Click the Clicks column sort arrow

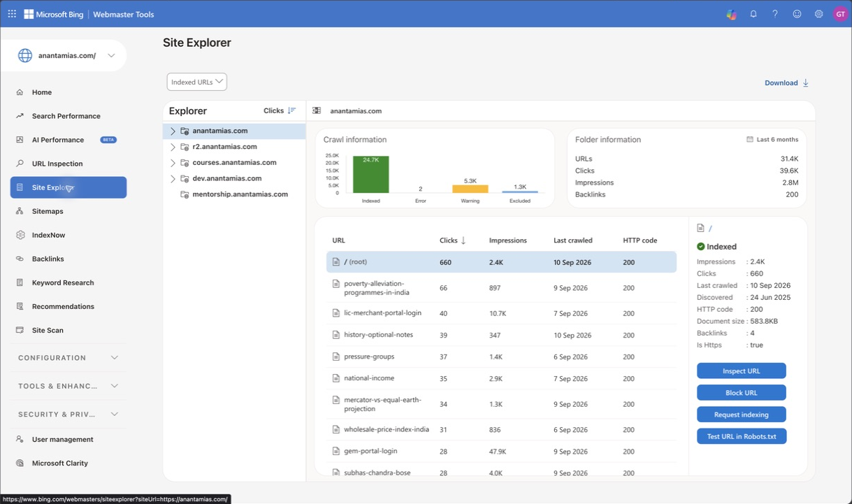click(463, 240)
